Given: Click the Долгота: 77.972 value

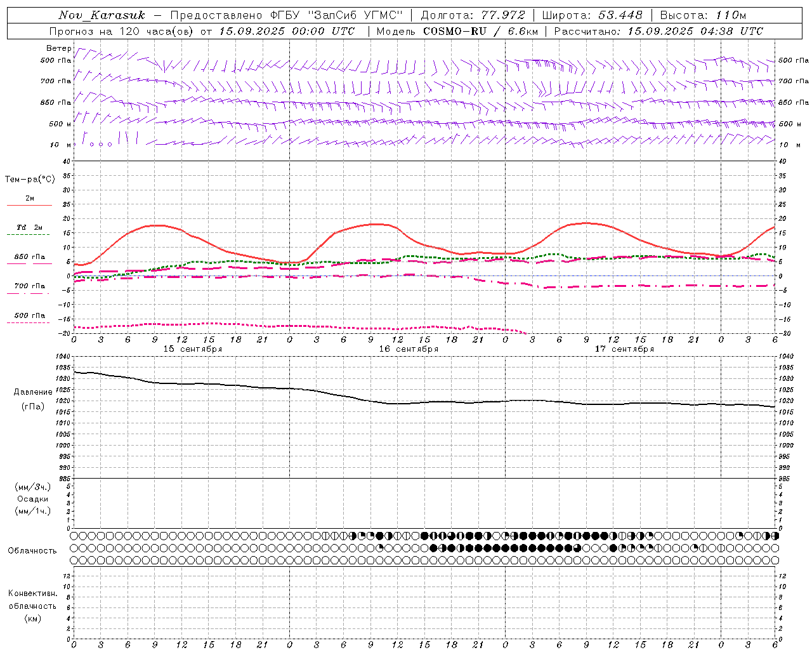Looking at the screenshot, I should [473, 15].
